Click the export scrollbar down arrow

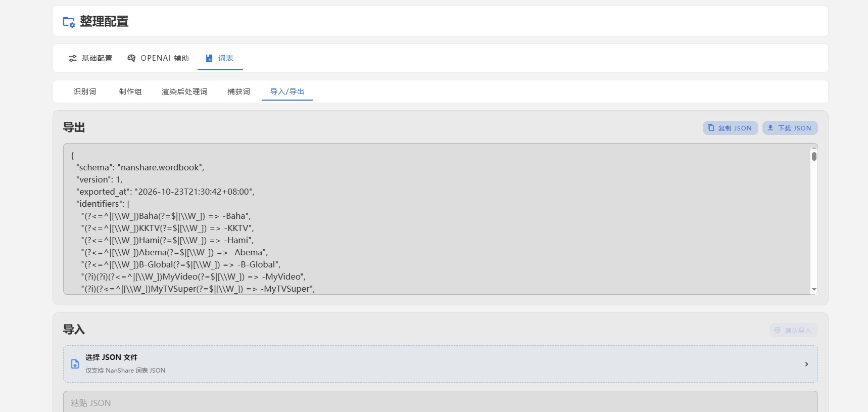click(x=814, y=290)
